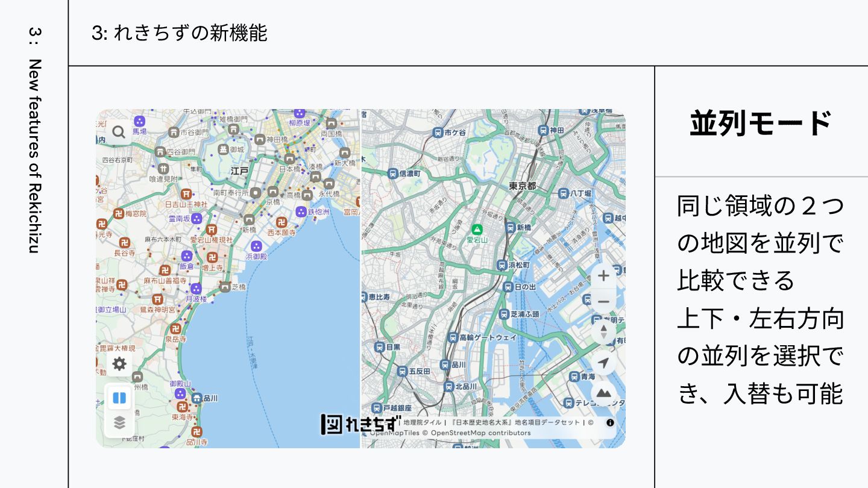Select the 日吉山王神社 torii marker
The image size is (868, 488).
click(186, 194)
